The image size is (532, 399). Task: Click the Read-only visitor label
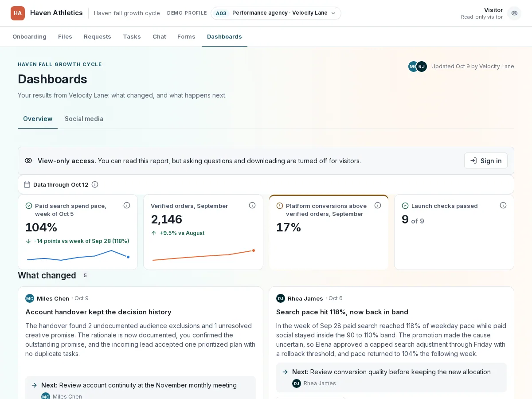482,17
